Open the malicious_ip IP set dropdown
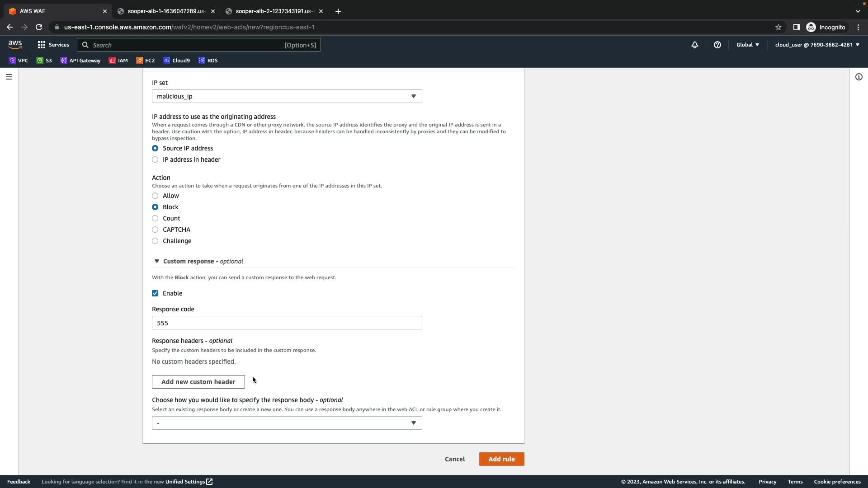The height and width of the screenshot is (488, 868). (287, 96)
